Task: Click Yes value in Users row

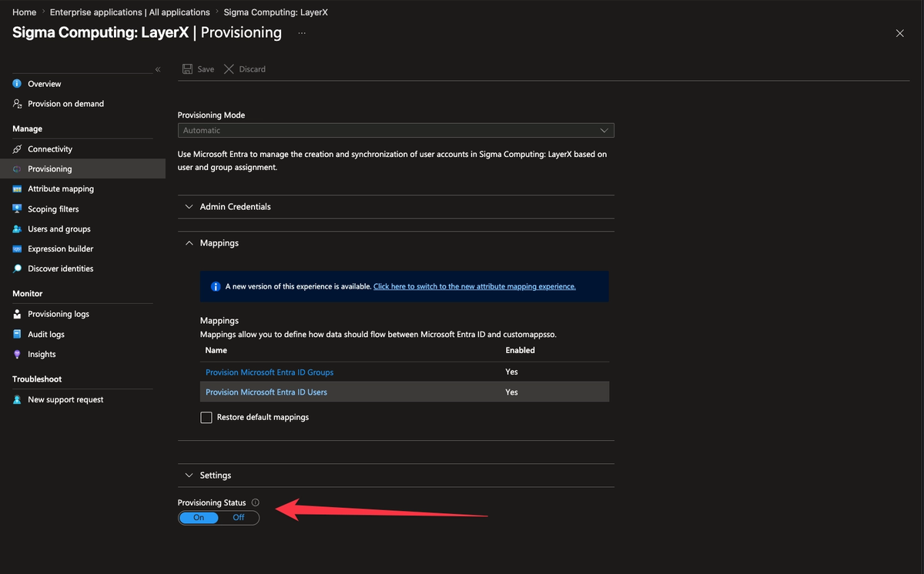Action: point(511,392)
